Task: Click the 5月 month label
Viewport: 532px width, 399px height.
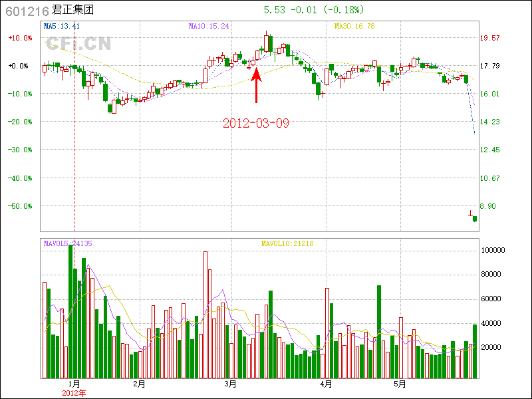Action: point(400,384)
